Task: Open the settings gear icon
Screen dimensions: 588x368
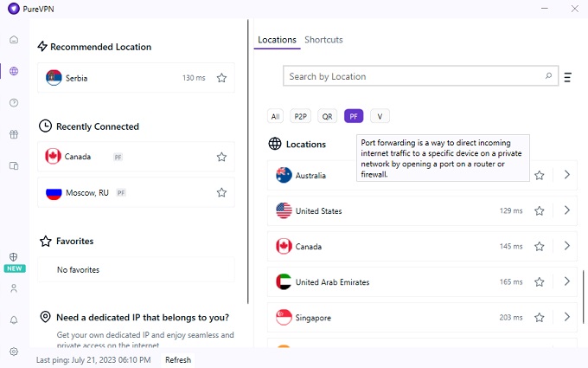Action: coord(14,352)
